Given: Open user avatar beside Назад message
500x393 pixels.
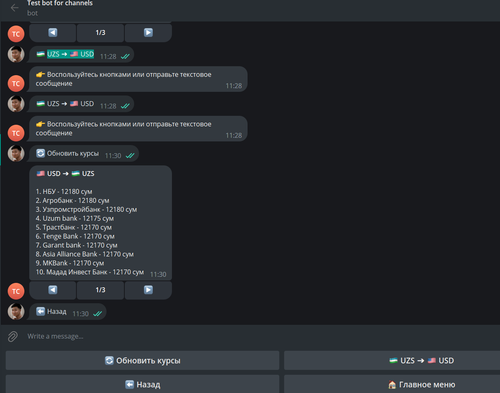Looking at the screenshot, I should pyautogui.click(x=16, y=311).
